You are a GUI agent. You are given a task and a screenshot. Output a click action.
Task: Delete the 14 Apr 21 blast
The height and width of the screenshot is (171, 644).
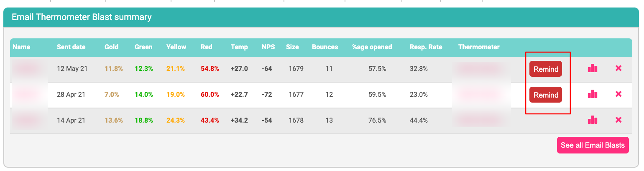[618, 120]
